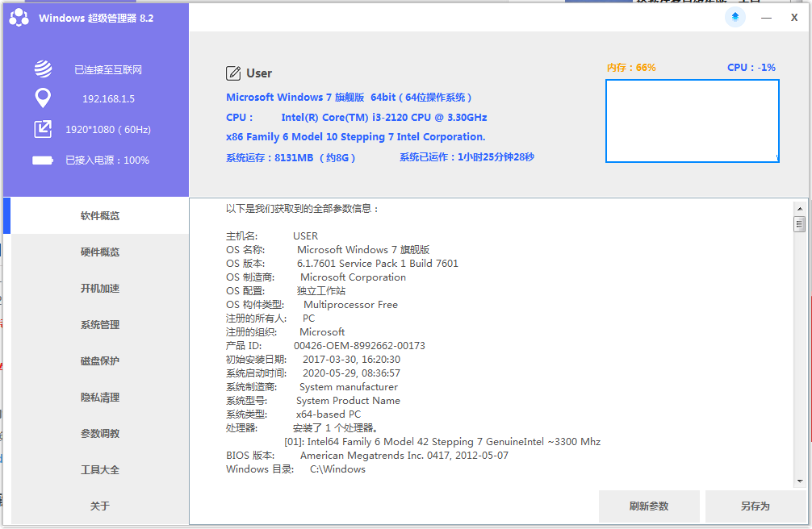Click the OS 构件类型 Multiprocessor Free row
The image size is (812, 529).
(x=312, y=305)
